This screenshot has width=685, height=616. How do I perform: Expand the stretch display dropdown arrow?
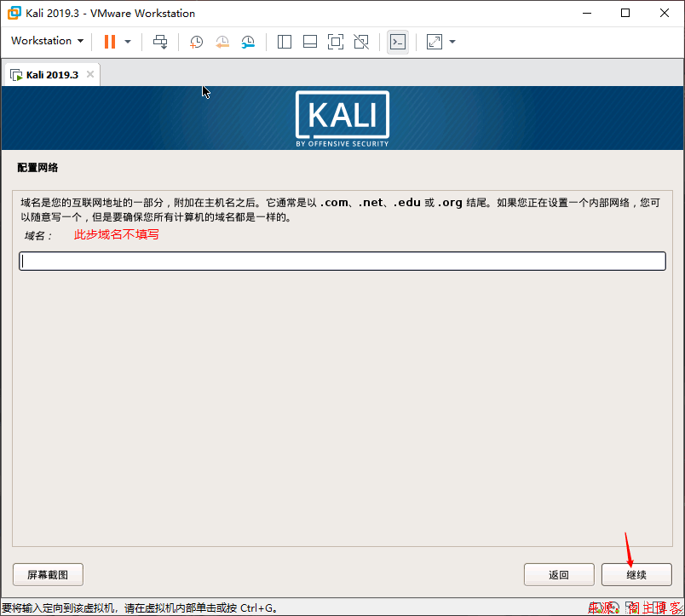pos(452,42)
